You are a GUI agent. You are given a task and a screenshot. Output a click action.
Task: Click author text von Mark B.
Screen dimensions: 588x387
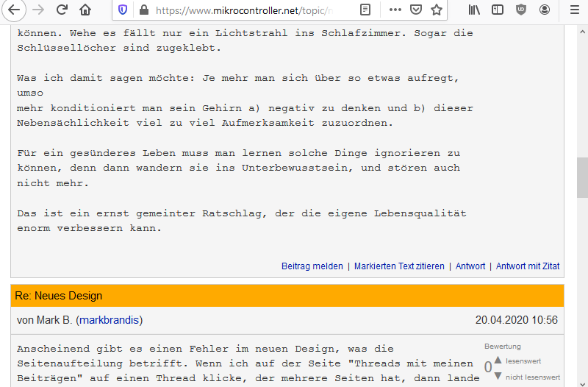45,320
